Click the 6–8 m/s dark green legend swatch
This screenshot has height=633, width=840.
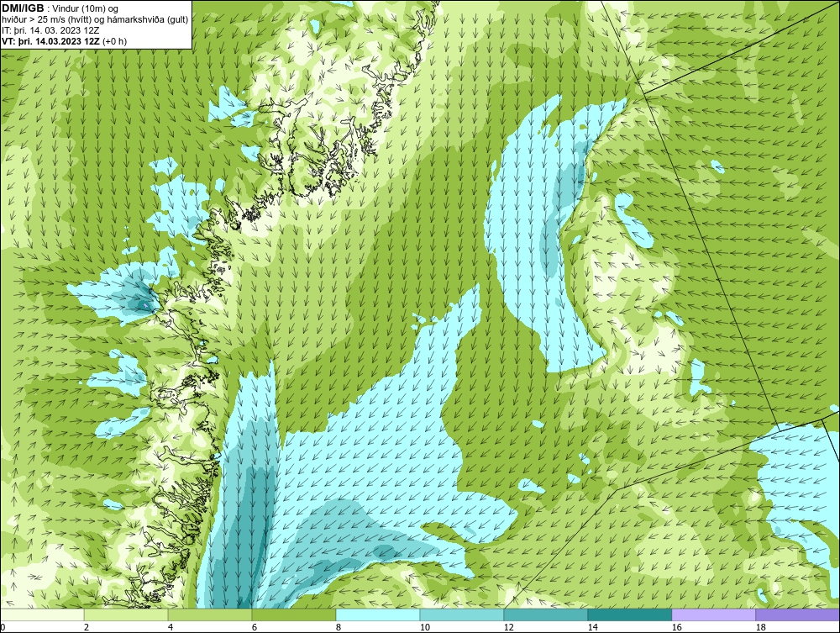293,615
